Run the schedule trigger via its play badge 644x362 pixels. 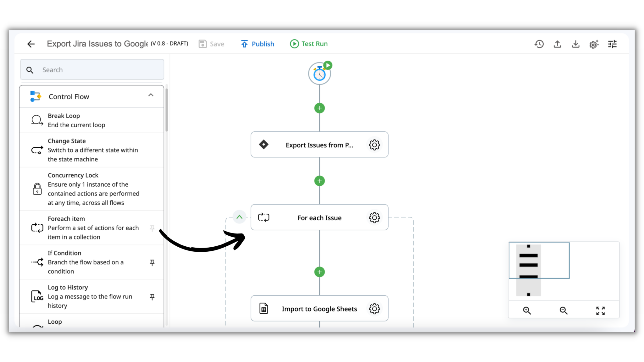click(328, 65)
